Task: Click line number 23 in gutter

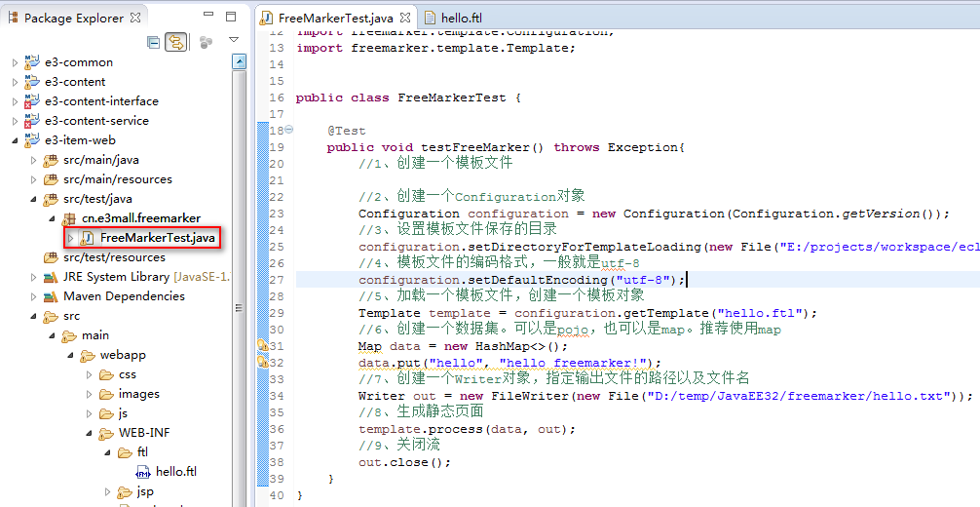Action: coord(277,214)
